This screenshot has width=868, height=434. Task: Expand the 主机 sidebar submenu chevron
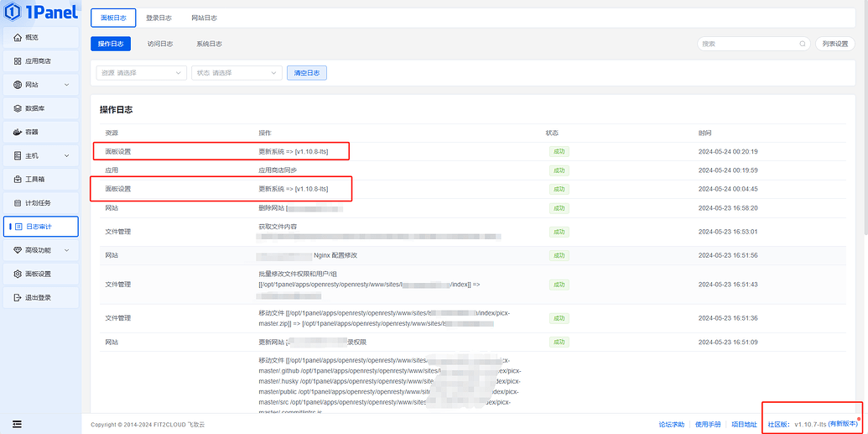pyautogui.click(x=66, y=156)
